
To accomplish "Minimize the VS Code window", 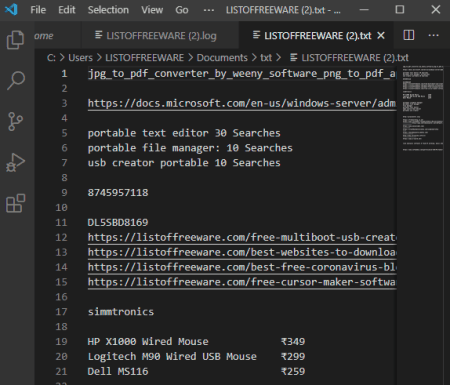I will point(364,10).
